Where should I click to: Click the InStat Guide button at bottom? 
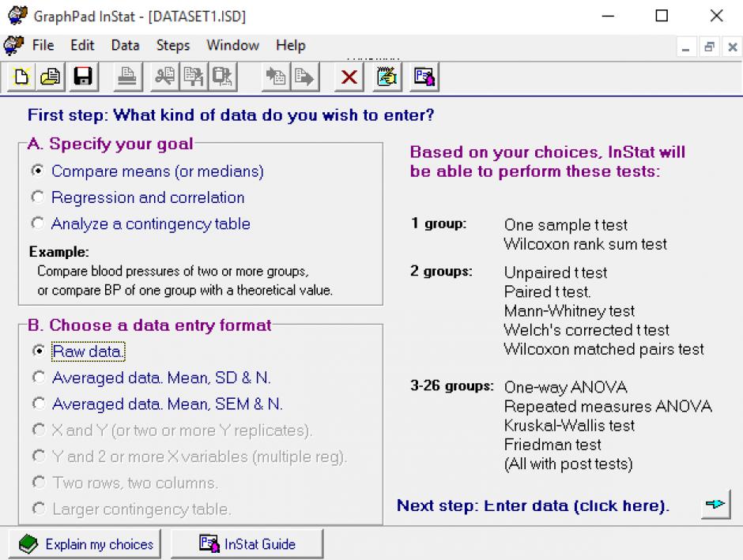pyautogui.click(x=247, y=544)
